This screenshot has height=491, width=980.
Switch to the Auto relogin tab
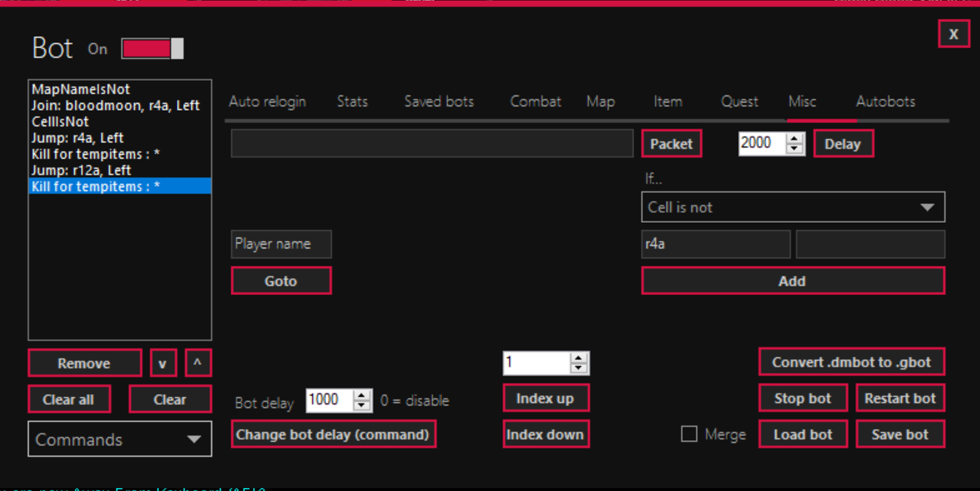(x=267, y=102)
